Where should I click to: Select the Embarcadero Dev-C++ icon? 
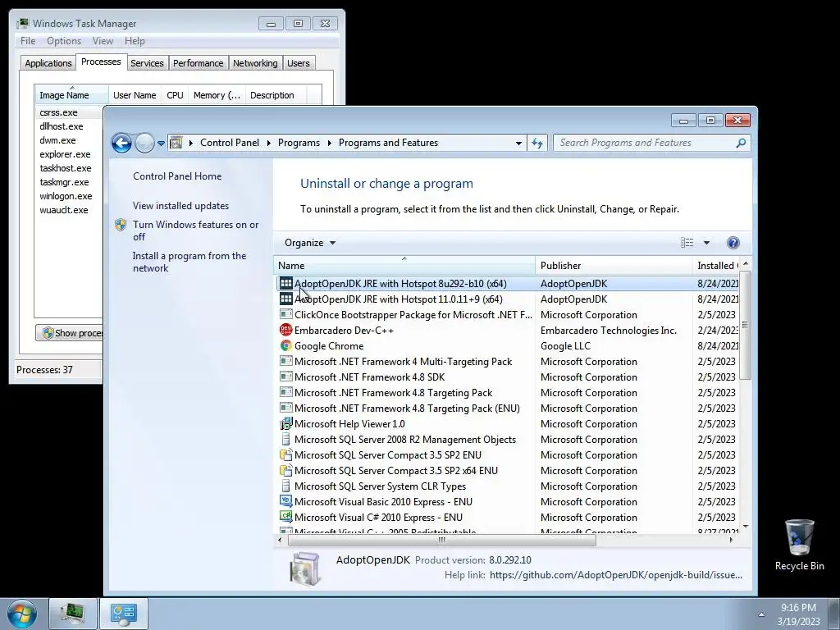pos(286,330)
